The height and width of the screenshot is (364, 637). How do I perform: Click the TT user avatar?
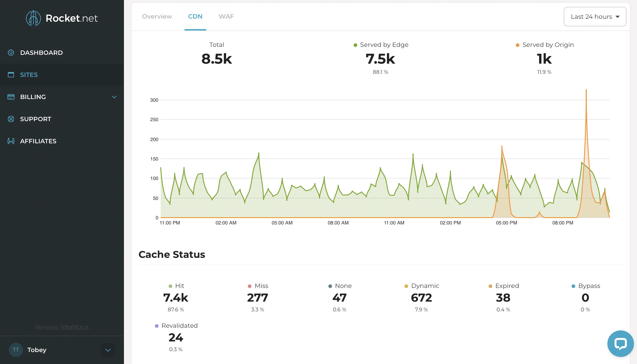click(x=16, y=350)
